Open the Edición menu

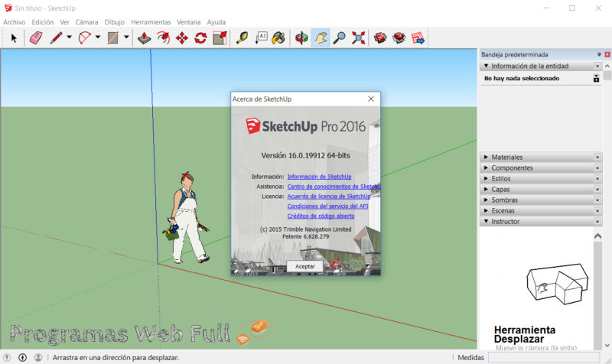(x=43, y=22)
